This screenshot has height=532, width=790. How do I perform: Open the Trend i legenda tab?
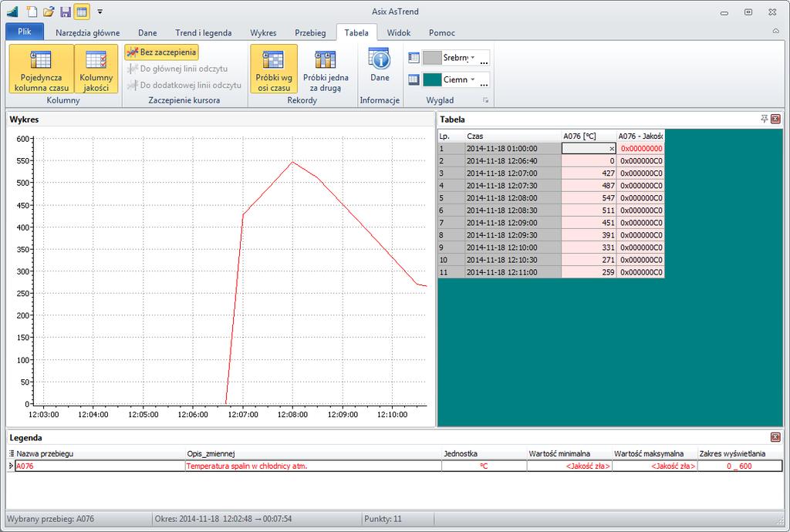tap(204, 32)
